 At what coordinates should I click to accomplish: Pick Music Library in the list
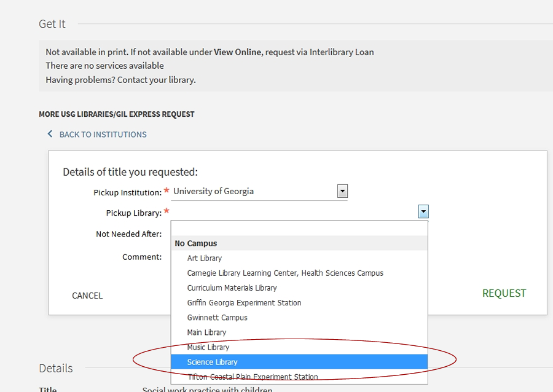tap(208, 347)
